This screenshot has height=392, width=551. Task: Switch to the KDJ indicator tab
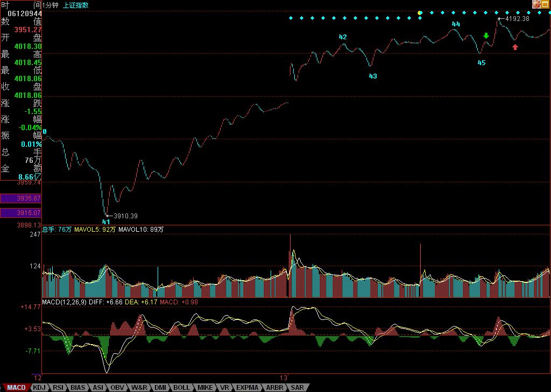coord(39,387)
